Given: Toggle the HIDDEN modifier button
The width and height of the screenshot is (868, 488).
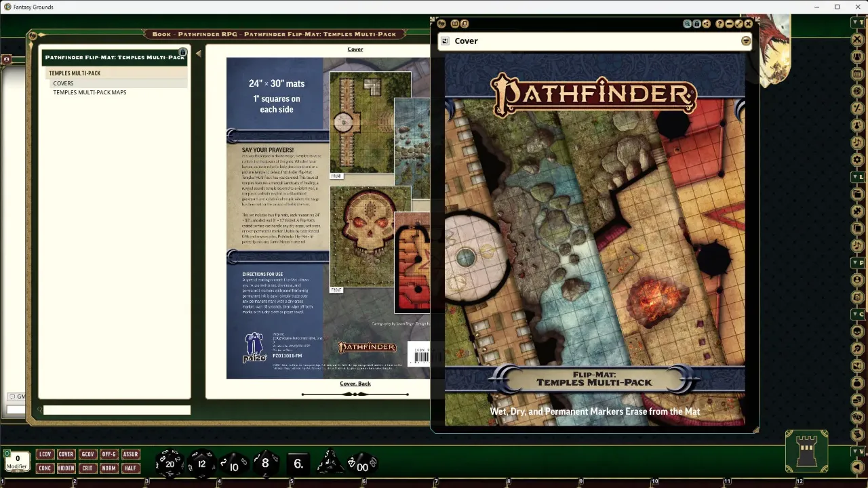Looking at the screenshot, I should pyautogui.click(x=66, y=468).
